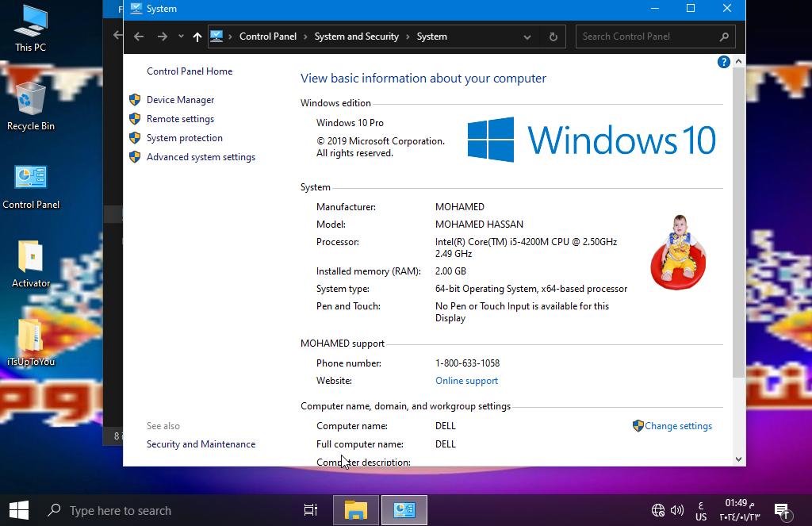
Task: Click the Intel Core i5-4200M processor text
Action: pyautogui.click(x=527, y=248)
